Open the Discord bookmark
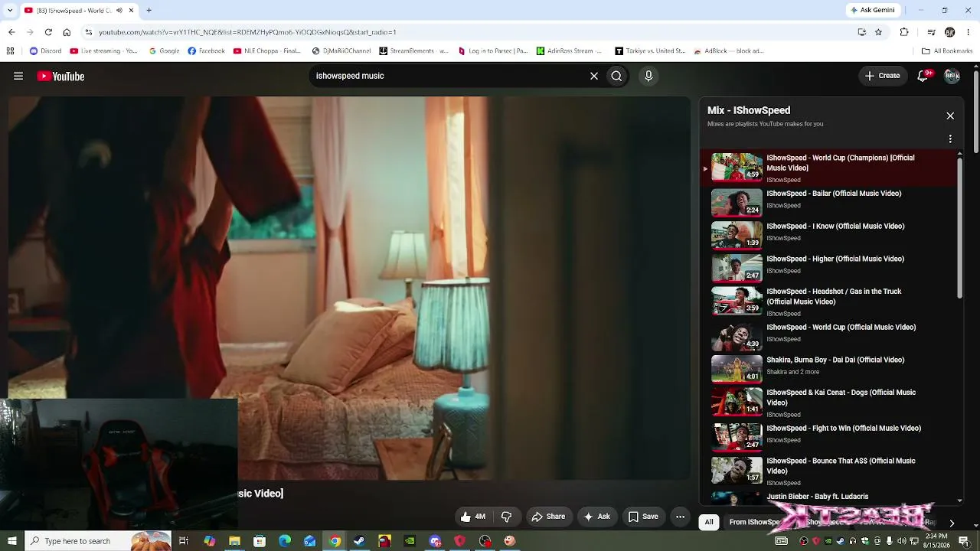Viewport: 980px width, 551px height. point(45,51)
